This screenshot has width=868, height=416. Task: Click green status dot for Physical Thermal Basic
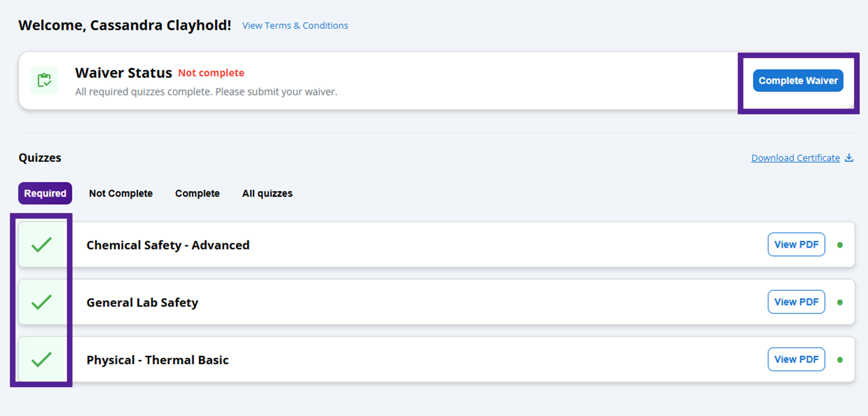840,360
